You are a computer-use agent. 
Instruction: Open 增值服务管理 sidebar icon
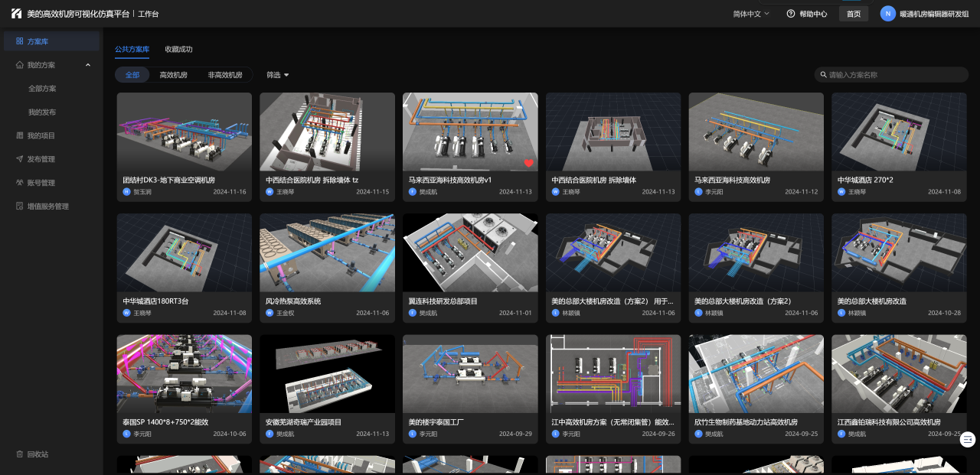(x=20, y=207)
